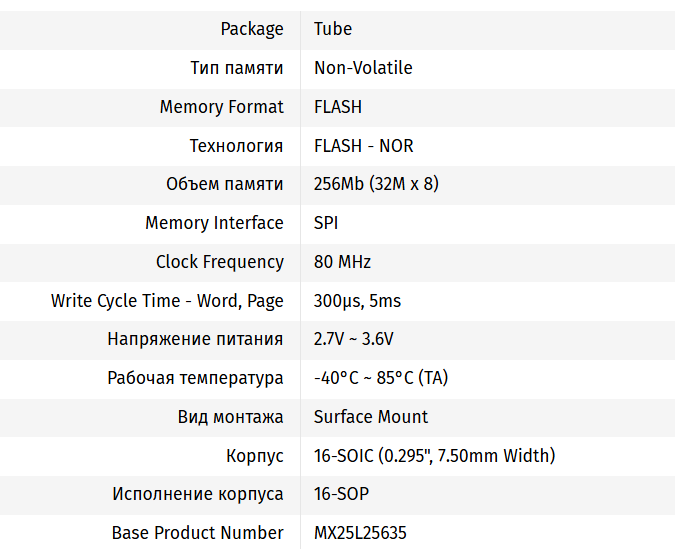Click the "Surface Mount" value
The height and width of the screenshot is (549, 675).
(x=370, y=417)
